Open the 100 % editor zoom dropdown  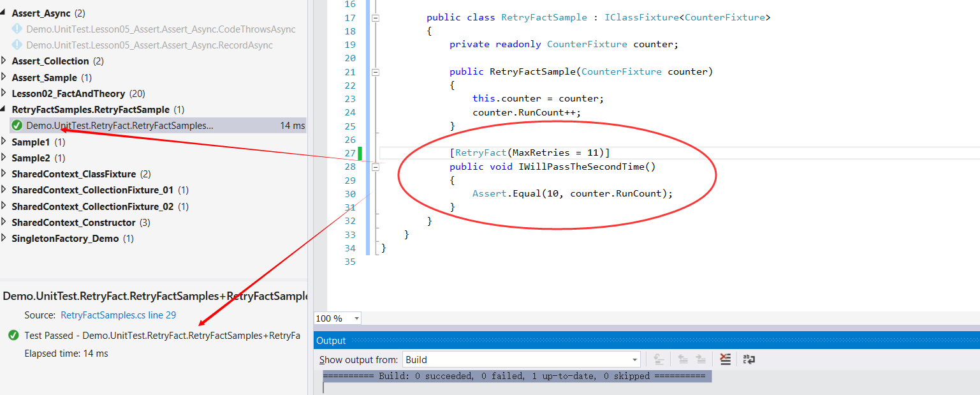pyautogui.click(x=356, y=318)
